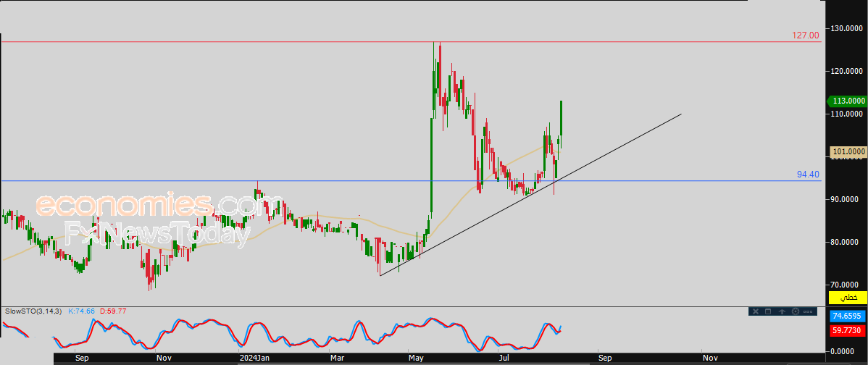
Task: Open SlowSTO indicator settings gear
Action: click(796, 311)
